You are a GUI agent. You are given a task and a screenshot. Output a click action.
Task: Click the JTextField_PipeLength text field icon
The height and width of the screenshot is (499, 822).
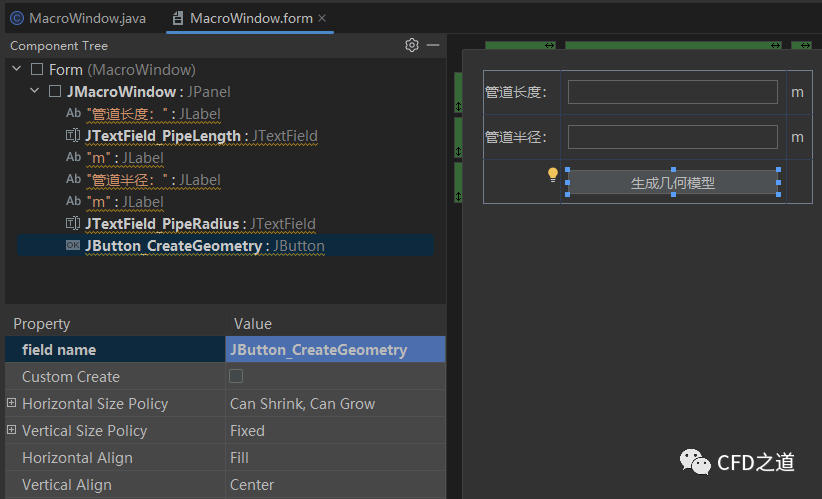[72, 136]
